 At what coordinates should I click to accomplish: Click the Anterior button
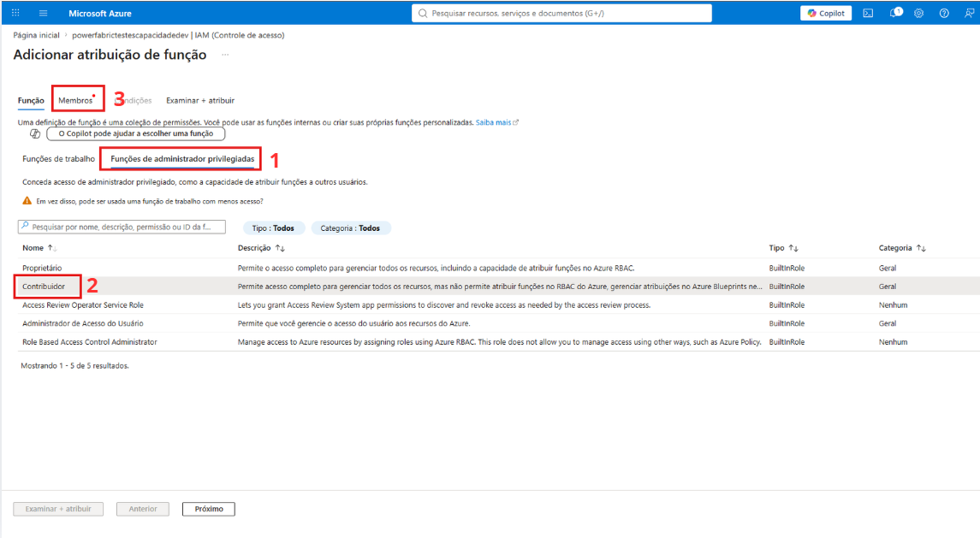point(142,509)
